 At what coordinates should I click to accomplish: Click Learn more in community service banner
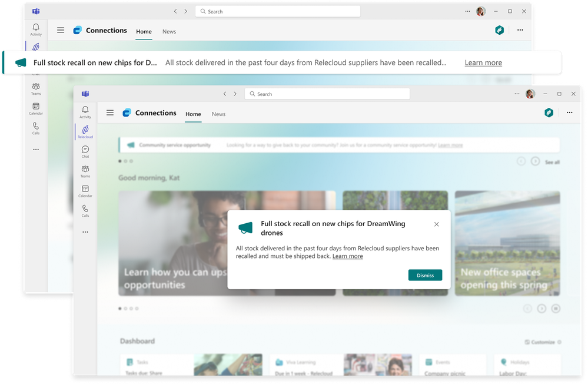[x=450, y=145]
